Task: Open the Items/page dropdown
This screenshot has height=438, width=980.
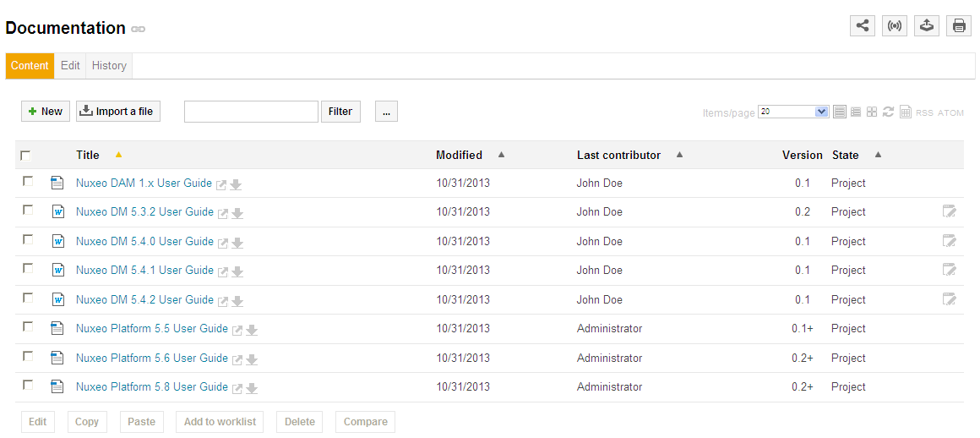Action: (793, 112)
